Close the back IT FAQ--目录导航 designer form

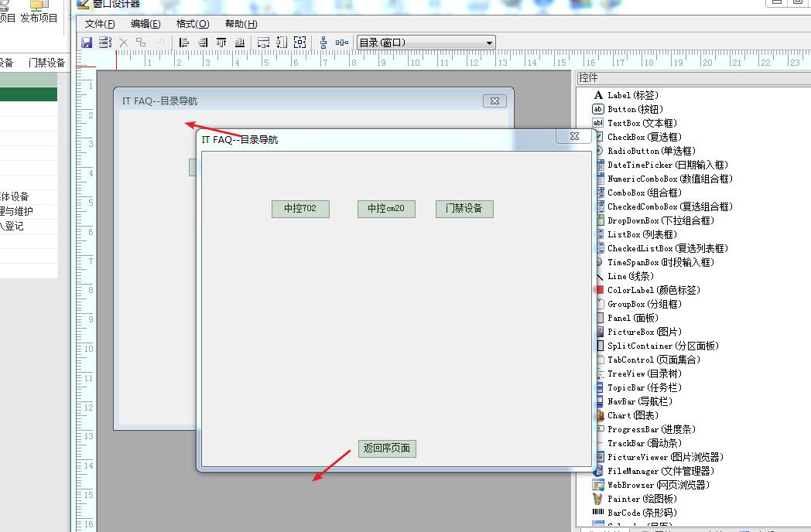(x=494, y=101)
